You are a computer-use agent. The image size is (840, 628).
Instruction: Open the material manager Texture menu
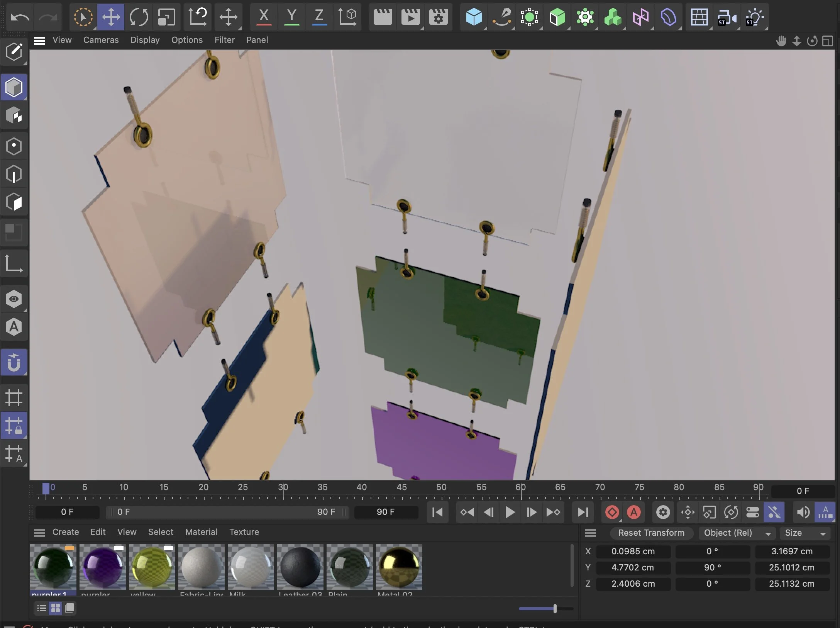(244, 532)
